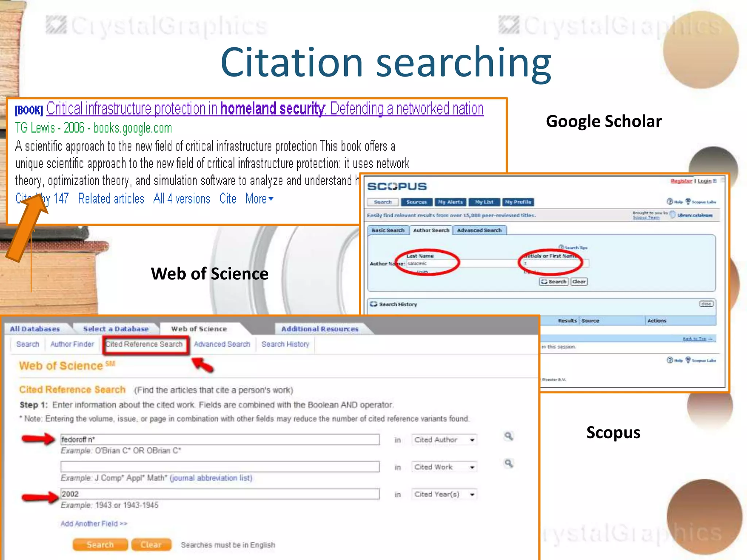Open the Additional Resources tab

(320, 329)
